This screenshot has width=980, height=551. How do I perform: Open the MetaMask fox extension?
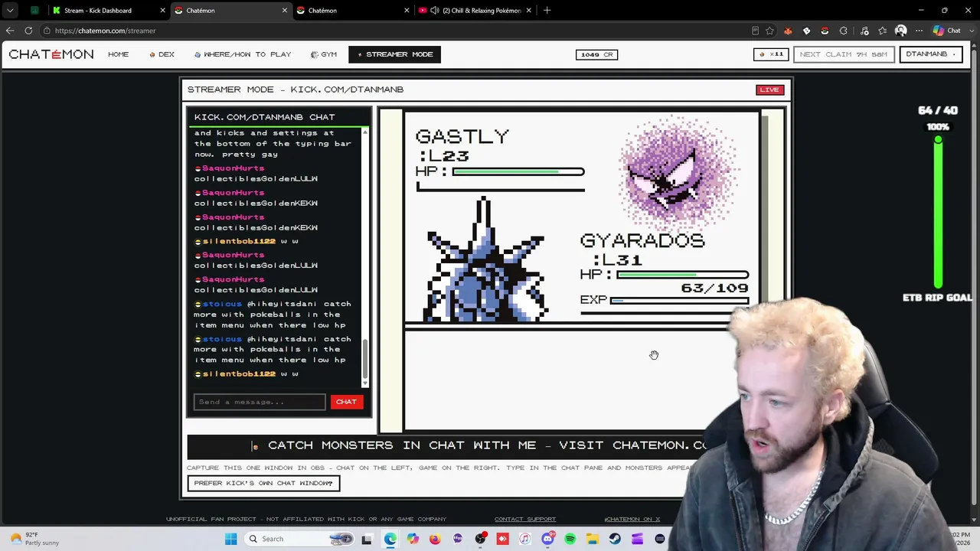click(788, 31)
